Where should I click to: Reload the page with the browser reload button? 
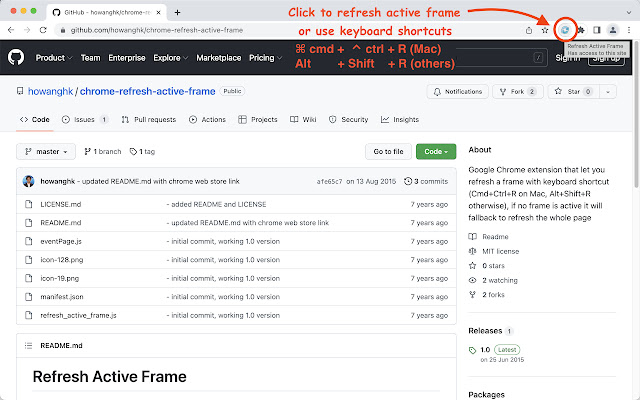click(43, 30)
